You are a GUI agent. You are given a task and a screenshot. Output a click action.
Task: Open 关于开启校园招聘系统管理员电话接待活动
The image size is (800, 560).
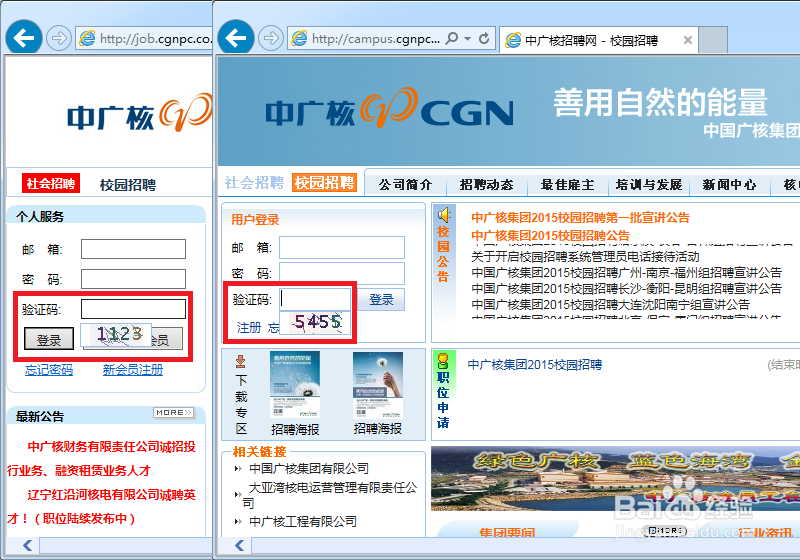click(585, 256)
